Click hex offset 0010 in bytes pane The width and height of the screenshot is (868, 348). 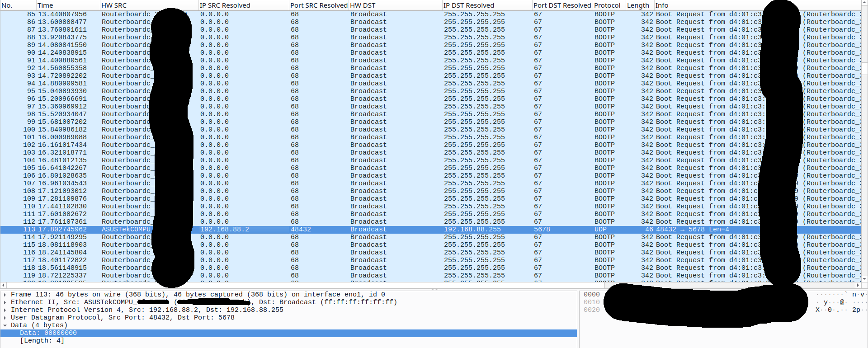click(x=591, y=302)
